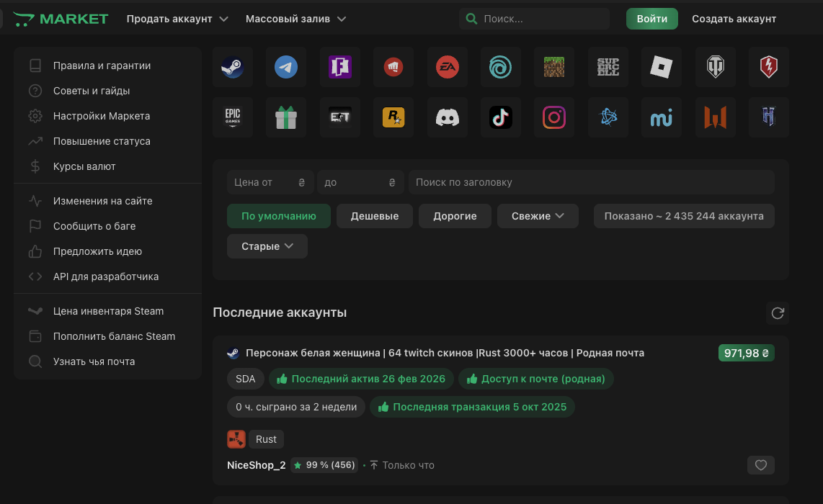Sort by Дорогие
The height and width of the screenshot is (504, 823).
(455, 216)
